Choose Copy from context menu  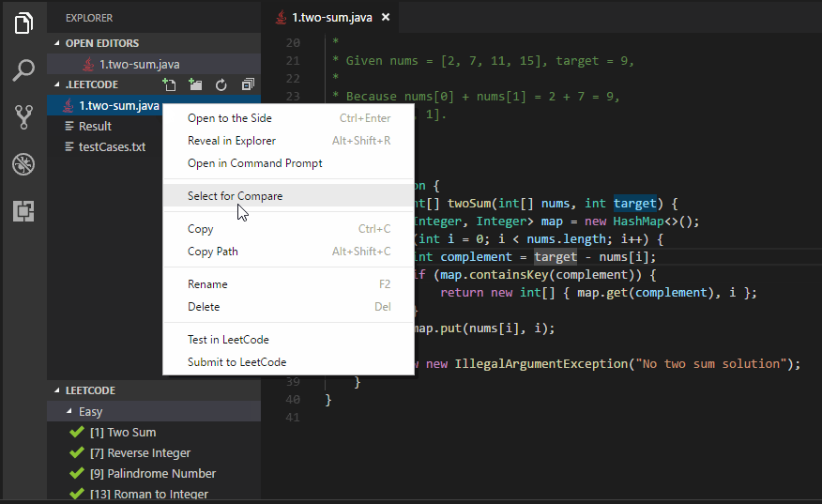click(x=289, y=229)
